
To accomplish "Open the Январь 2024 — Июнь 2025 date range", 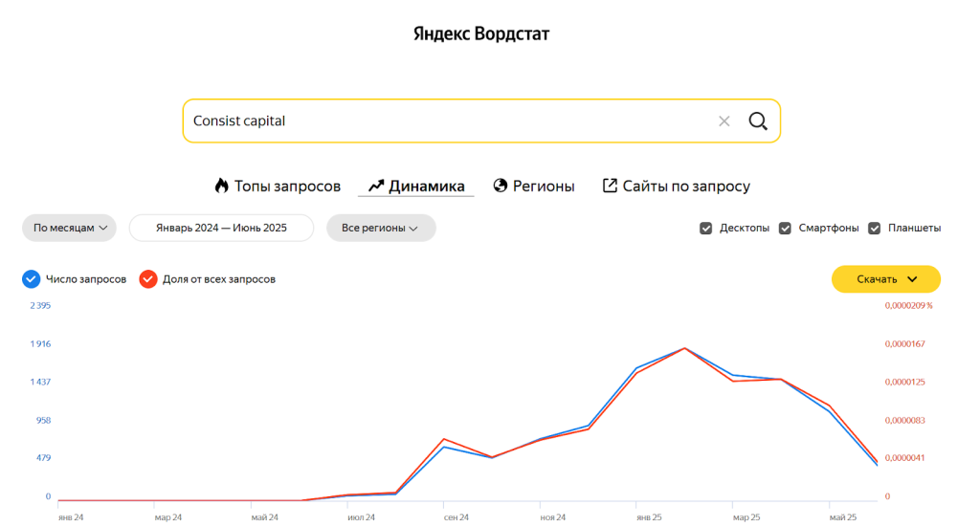I will tap(221, 229).
